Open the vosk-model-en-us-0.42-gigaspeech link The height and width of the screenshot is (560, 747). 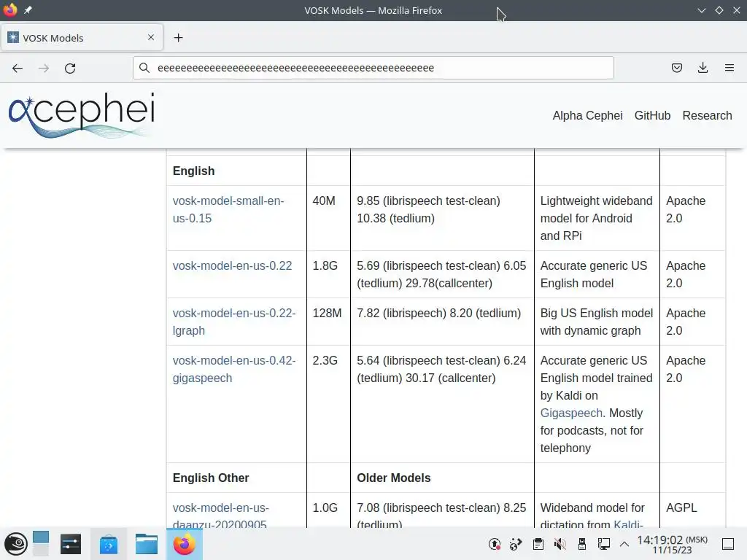pos(234,370)
